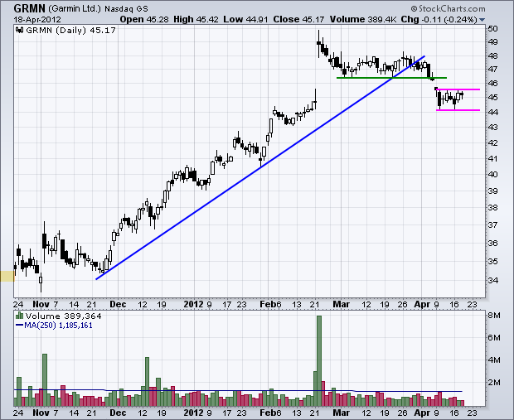Click the 34 price axis label
This screenshot has width=514, height=420.
pyautogui.click(x=493, y=281)
